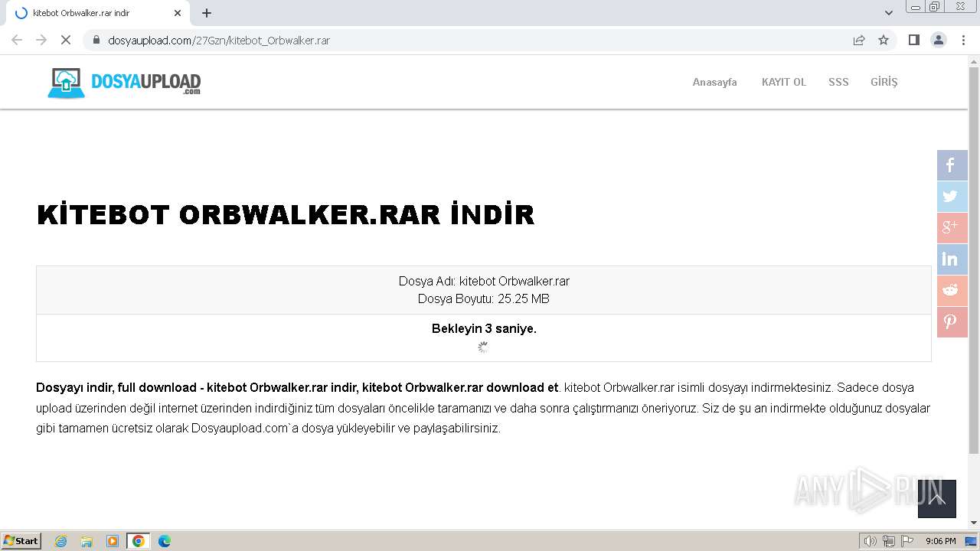Open Internet Explorer from taskbar
The width and height of the screenshot is (980, 551).
(x=61, y=541)
